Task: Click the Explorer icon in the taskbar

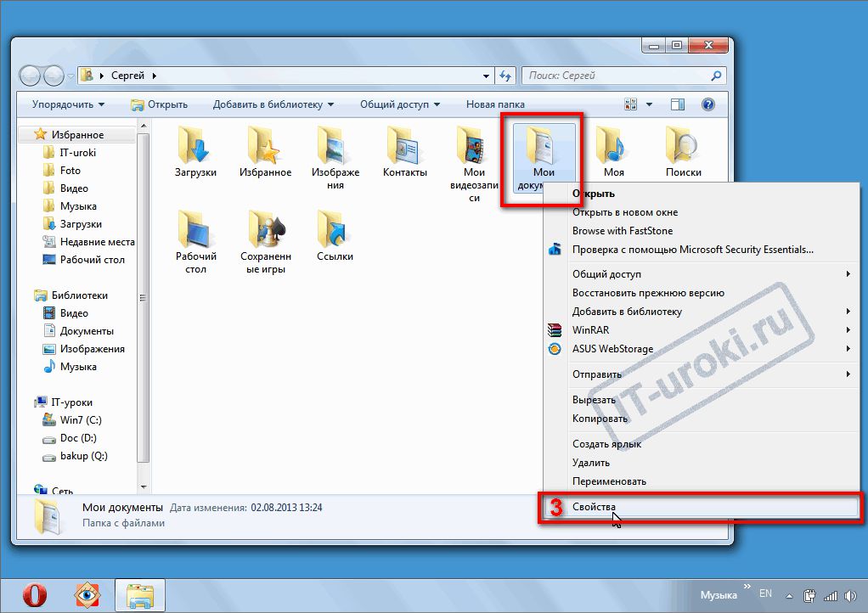Action: (140, 595)
